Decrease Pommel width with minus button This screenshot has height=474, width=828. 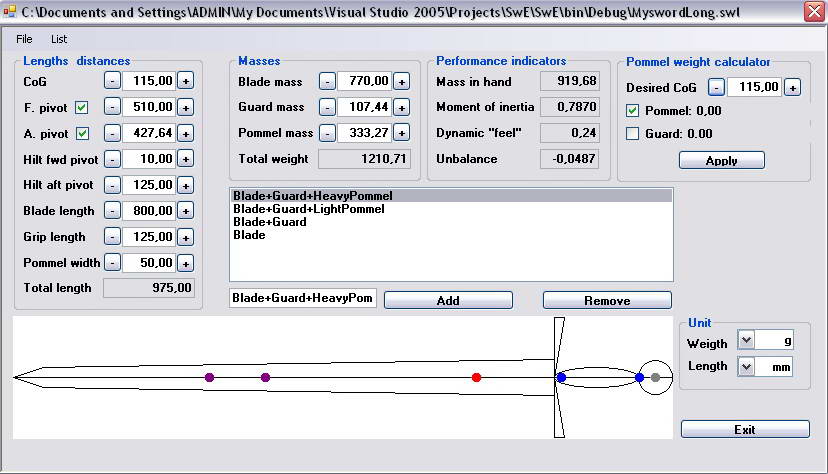point(112,263)
